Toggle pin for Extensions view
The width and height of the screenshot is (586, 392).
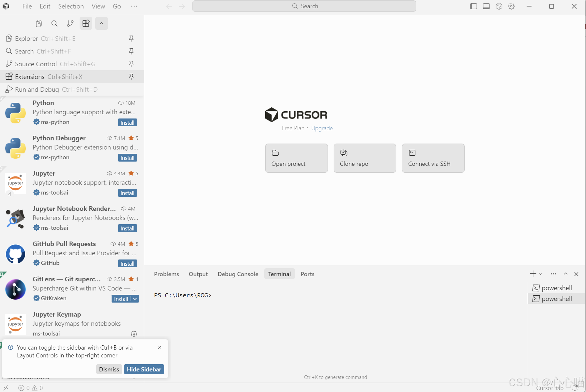click(x=131, y=77)
